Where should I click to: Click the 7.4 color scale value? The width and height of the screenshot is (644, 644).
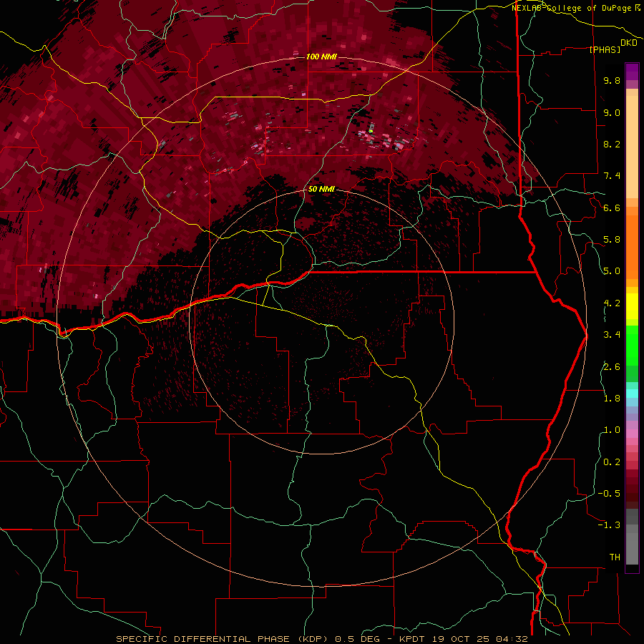612,176
